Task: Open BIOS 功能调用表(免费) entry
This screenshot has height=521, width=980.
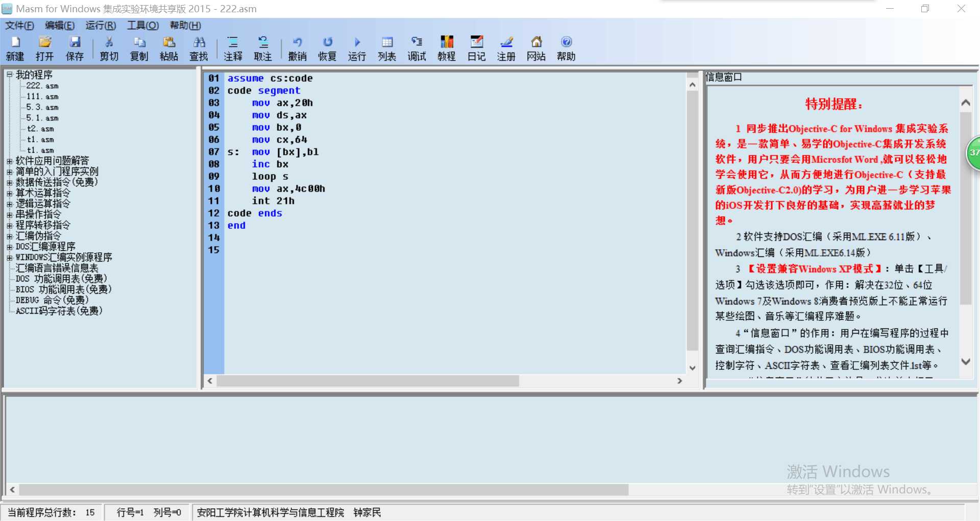Action: click(x=64, y=290)
